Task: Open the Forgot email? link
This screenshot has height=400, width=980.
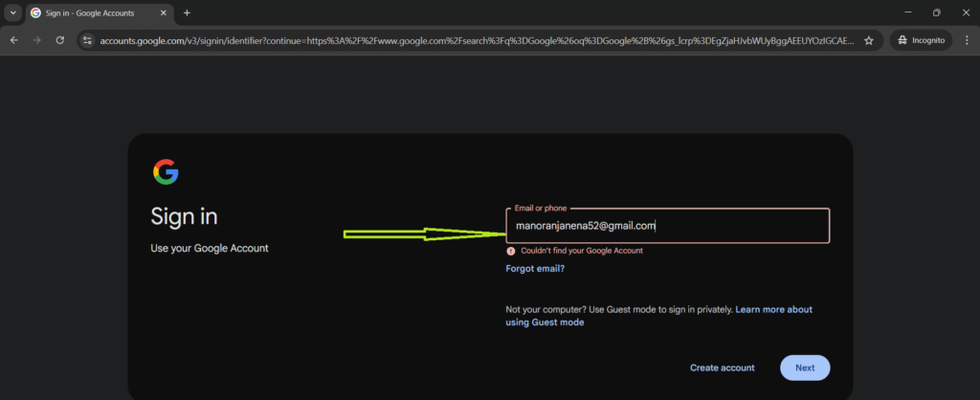Action: pyautogui.click(x=535, y=269)
